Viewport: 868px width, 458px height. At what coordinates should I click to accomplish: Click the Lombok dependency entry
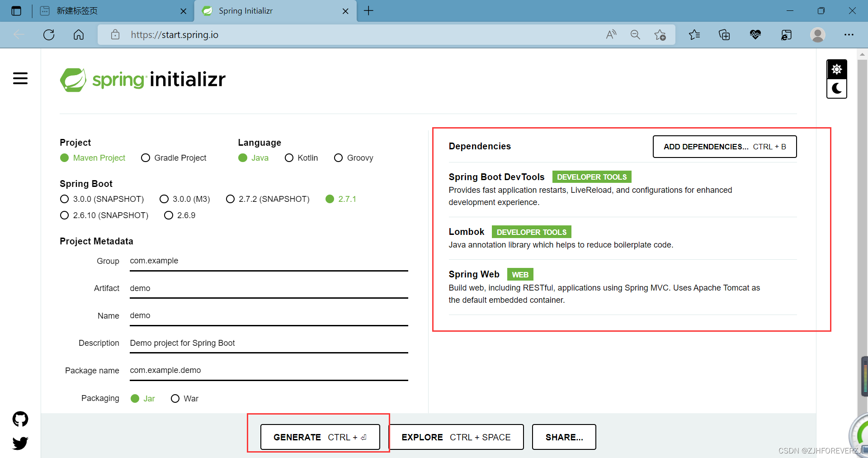(623, 238)
